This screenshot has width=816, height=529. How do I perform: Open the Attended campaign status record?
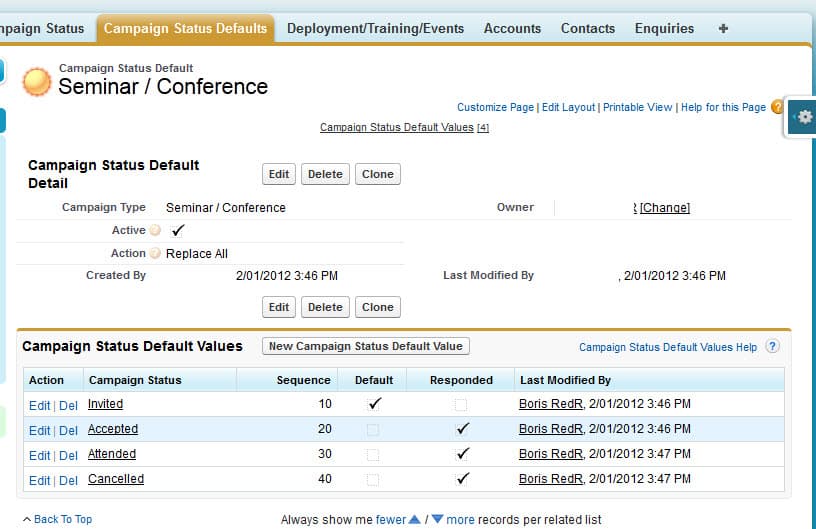[x=111, y=454]
